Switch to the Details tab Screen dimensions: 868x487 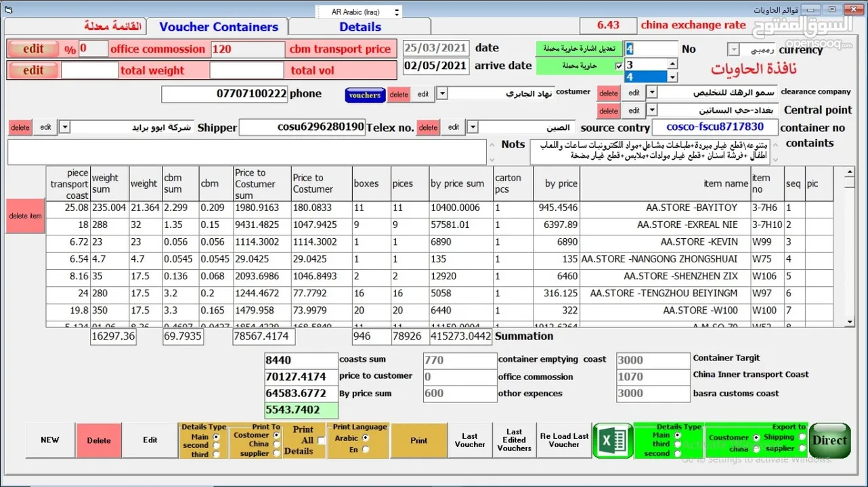(x=360, y=26)
